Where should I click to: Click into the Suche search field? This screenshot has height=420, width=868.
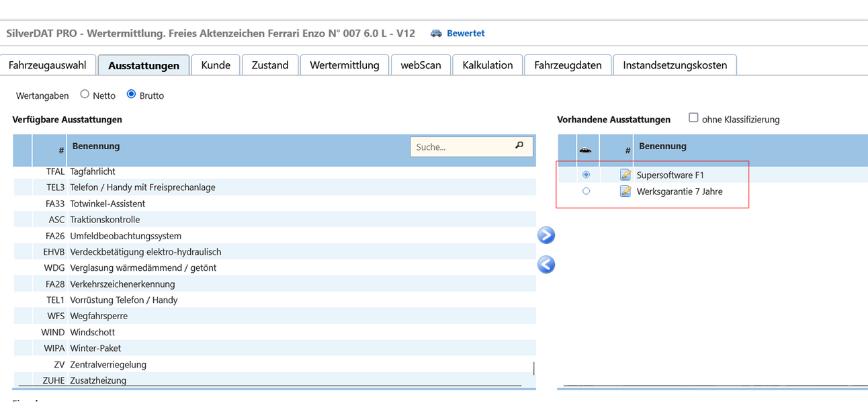460,146
